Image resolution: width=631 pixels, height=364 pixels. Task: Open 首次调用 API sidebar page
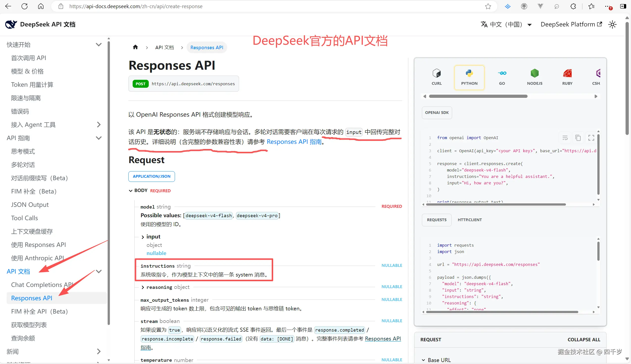click(28, 58)
